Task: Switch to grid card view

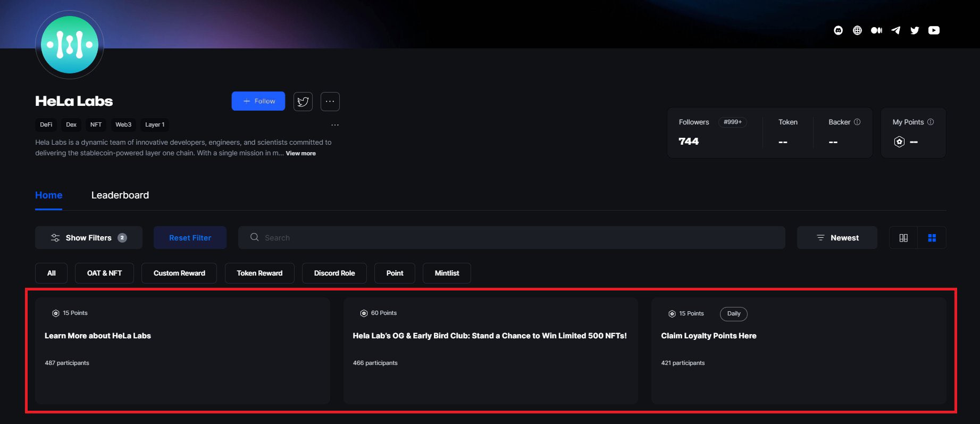Action: tap(932, 238)
